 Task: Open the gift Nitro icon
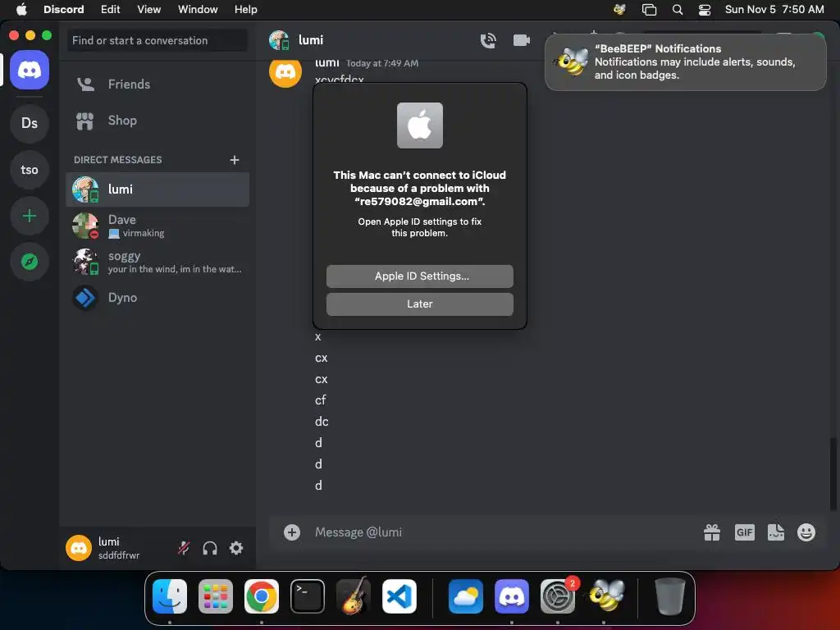coord(712,532)
